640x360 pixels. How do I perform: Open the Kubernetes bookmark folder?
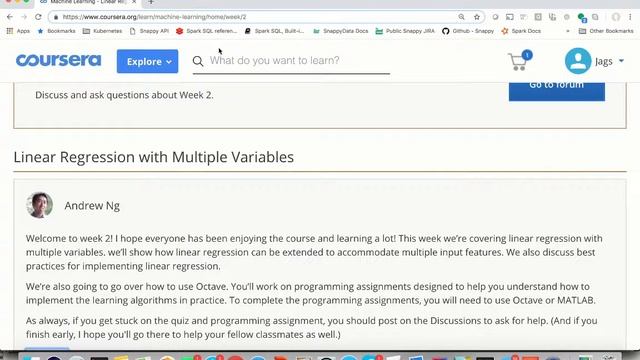pos(102,31)
